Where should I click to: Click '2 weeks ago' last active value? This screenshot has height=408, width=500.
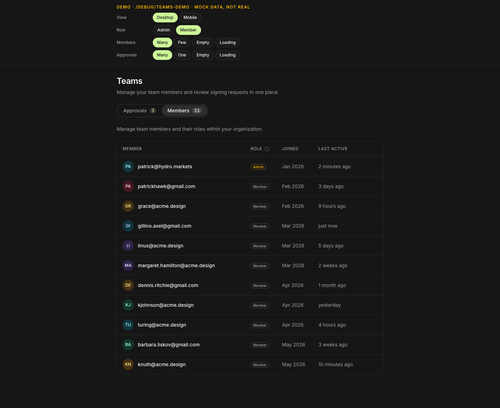point(333,265)
